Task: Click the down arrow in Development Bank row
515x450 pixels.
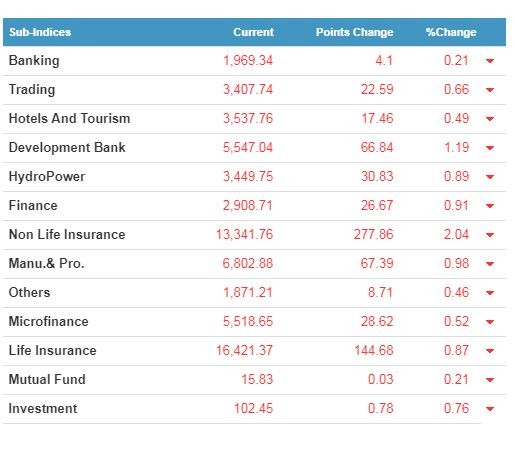Action: 490,148
